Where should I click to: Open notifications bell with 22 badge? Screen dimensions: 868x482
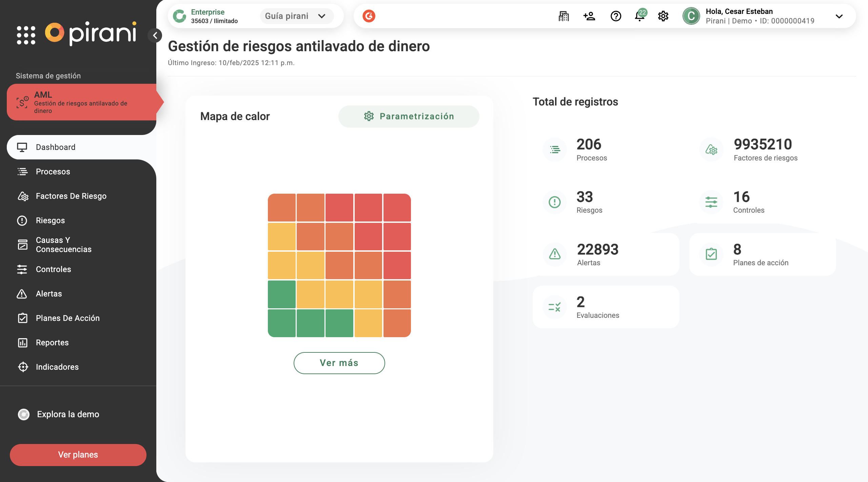(639, 16)
